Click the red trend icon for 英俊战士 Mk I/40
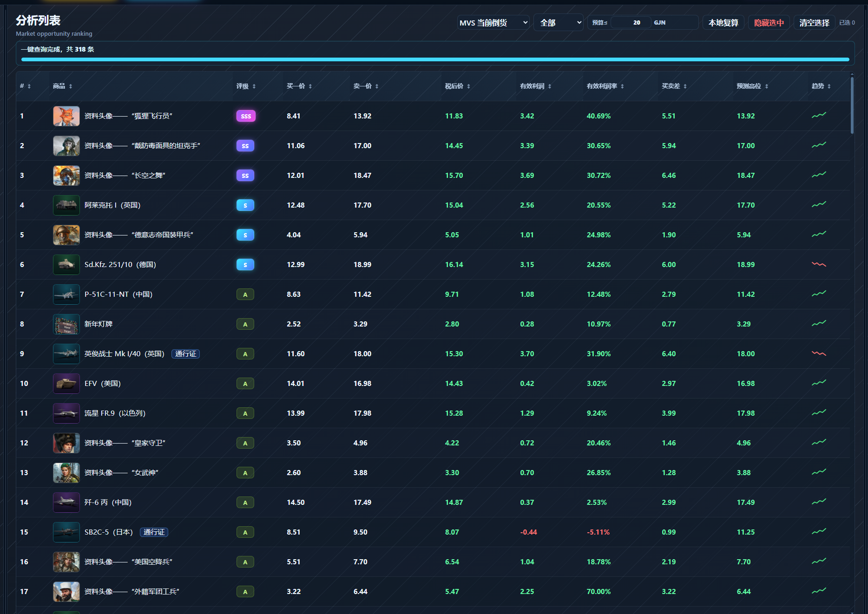The image size is (868, 614). (819, 353)
